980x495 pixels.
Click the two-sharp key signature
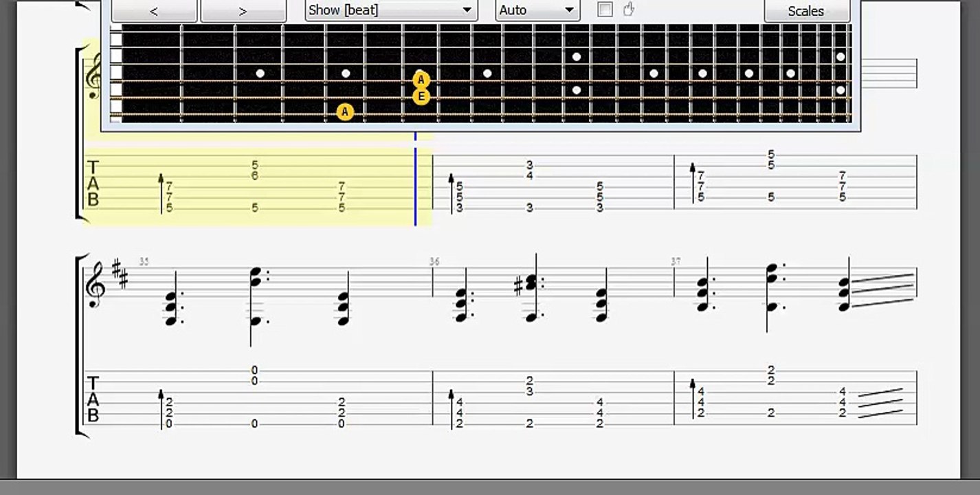click(x=120, y=273)
